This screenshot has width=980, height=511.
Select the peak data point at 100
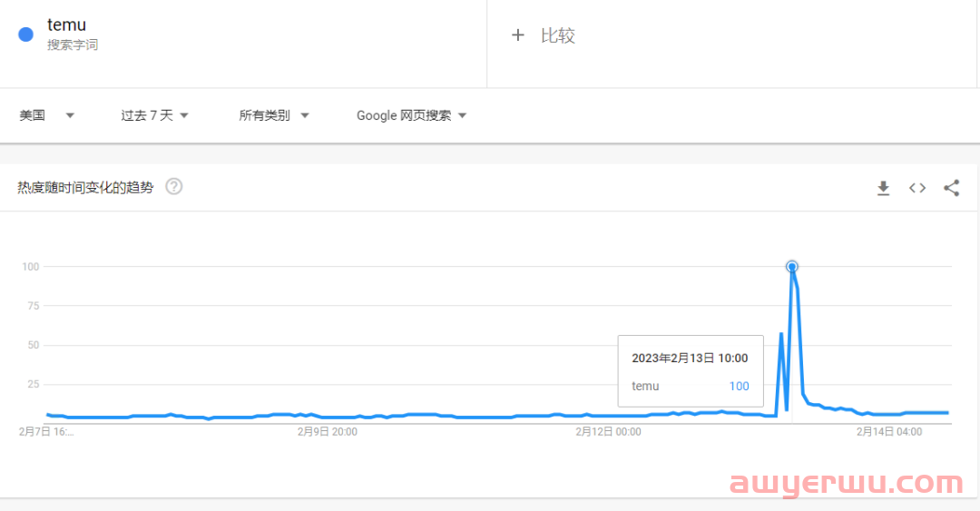(792, 267)
